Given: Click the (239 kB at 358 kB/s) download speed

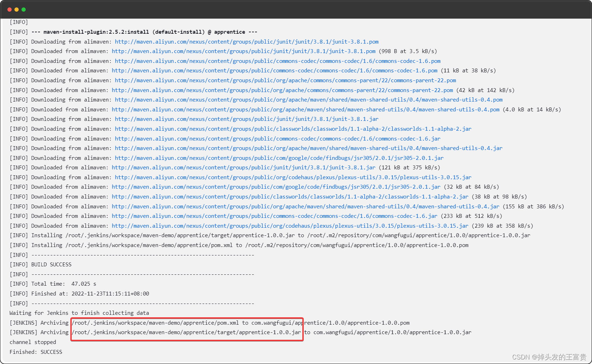Looking at the screenshot, I should tap(502, 226).
